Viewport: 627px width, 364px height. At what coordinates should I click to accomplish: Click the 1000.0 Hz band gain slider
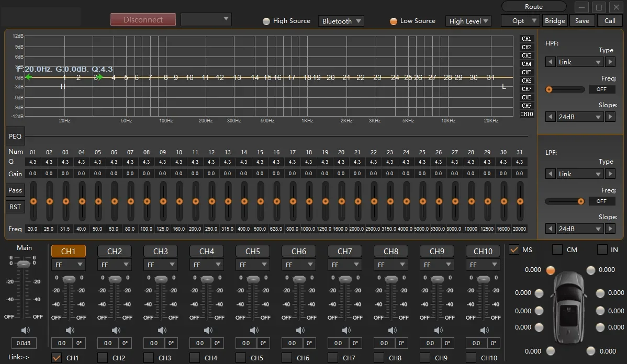[x=309, y=201]
